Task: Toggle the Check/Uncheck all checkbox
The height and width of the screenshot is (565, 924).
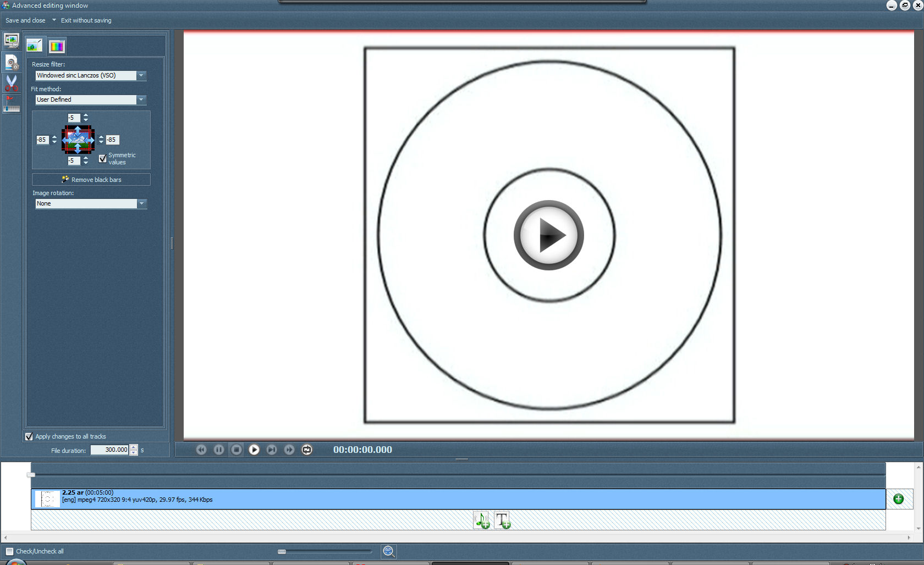Action: pyautogui.click(x=9, y=551)
